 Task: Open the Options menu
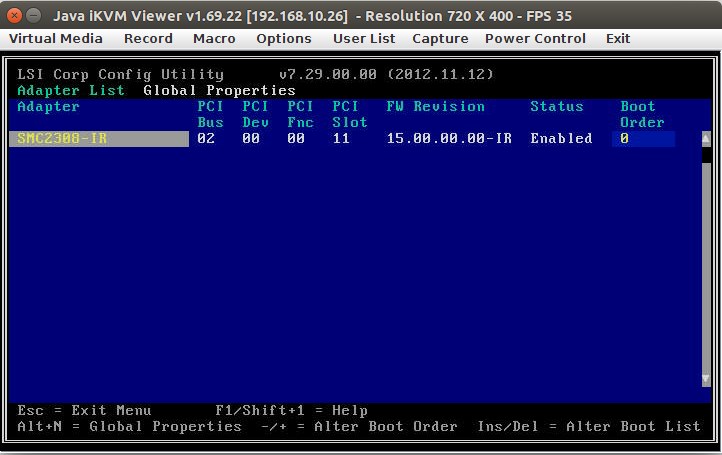click(284, 39)
